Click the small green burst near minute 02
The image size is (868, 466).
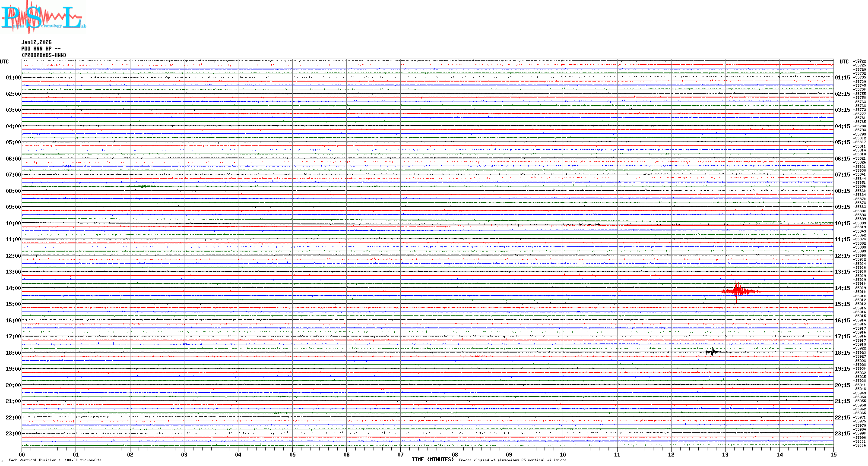[143, 186]
